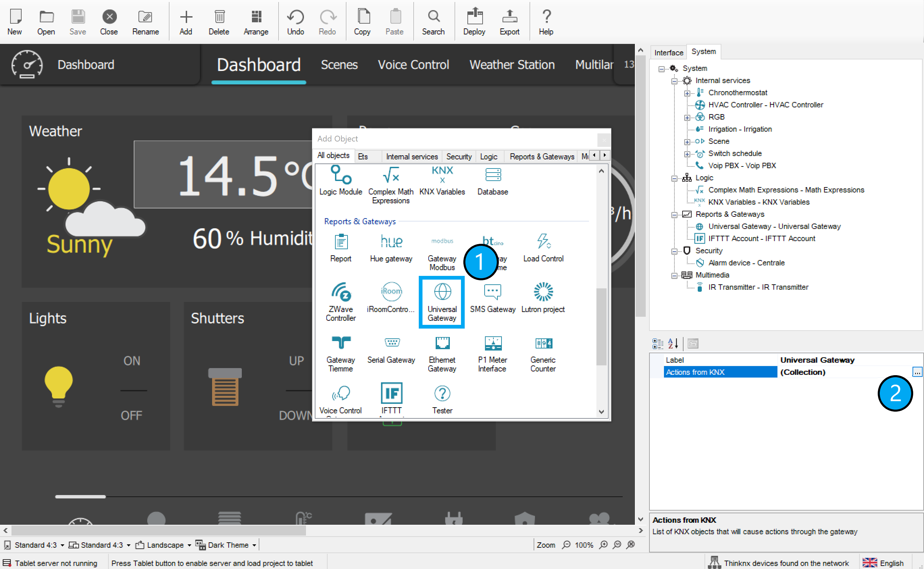Click the ellipsis button for Actions from KNX
The height and width of the screenshot is (569, 924).
[x=917, y=372]
